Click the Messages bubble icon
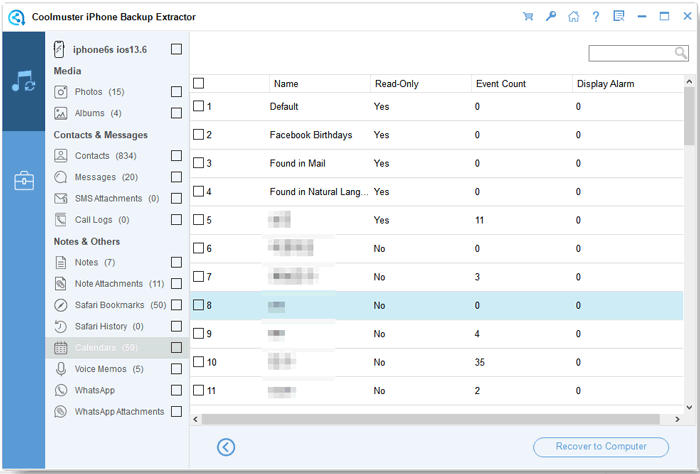700x474 pixels. [60, 177]
